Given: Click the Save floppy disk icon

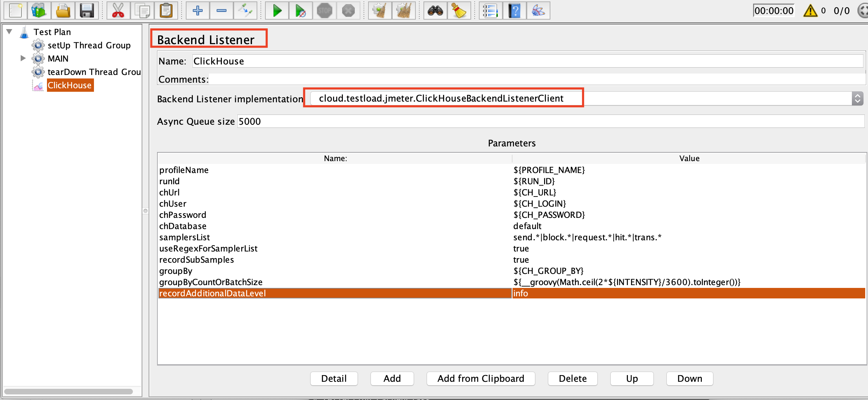Looking at the screenshot, I should point(87,11).
